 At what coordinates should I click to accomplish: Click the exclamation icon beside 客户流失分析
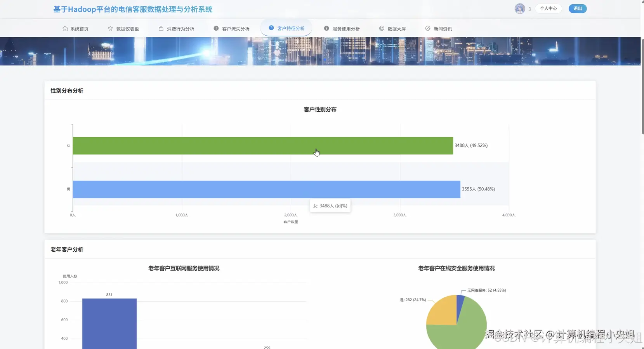tap(216, 28)
